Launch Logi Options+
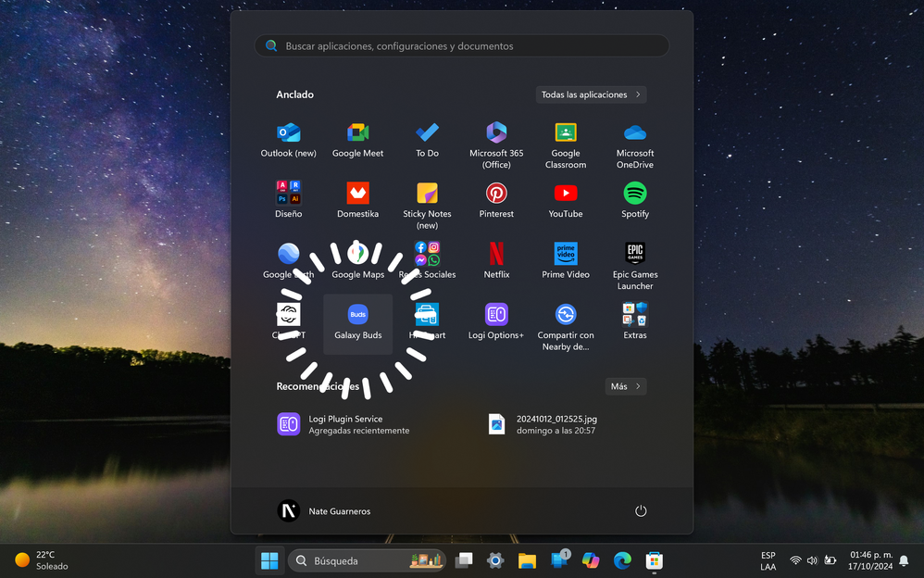Screen dimensions: 924x578 496,322
